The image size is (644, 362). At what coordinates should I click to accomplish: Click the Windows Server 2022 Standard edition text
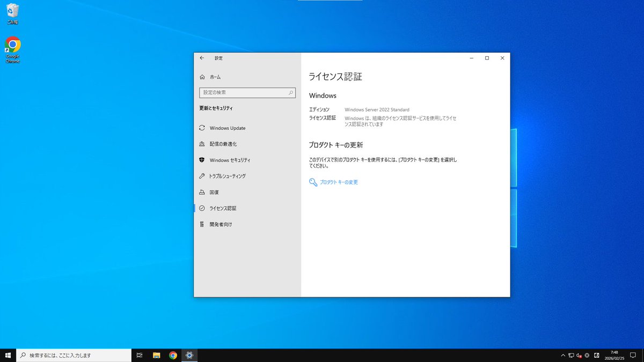click(x=377, y=110)
